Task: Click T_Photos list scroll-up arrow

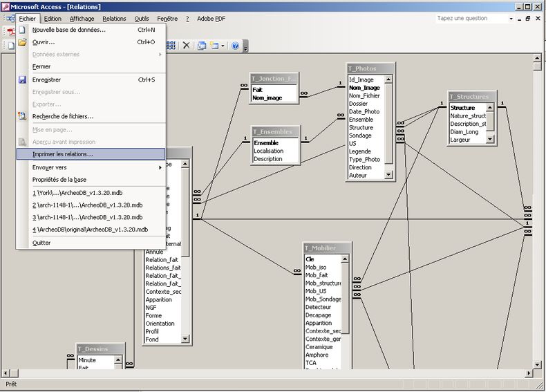Action: click(388, 80)
